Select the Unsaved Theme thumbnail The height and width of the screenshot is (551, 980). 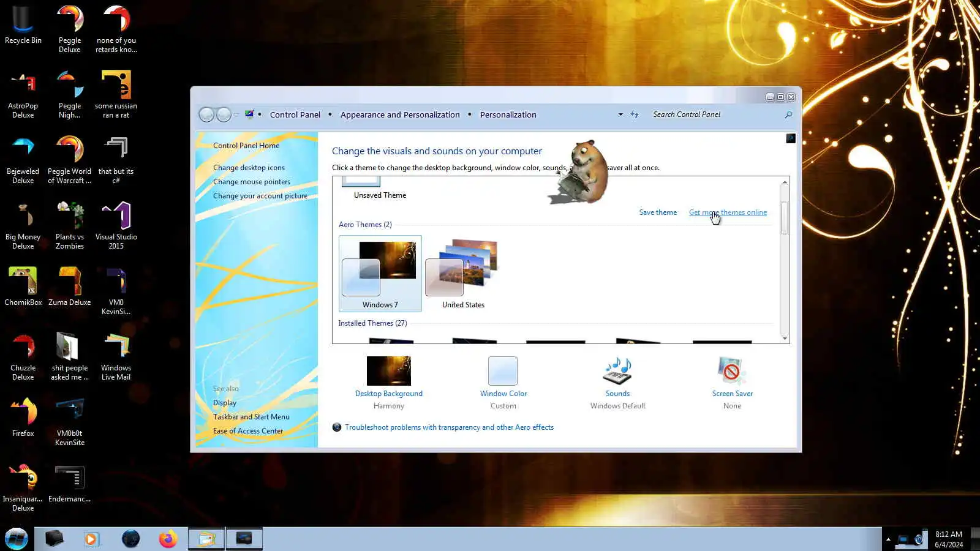click(380, 189)
